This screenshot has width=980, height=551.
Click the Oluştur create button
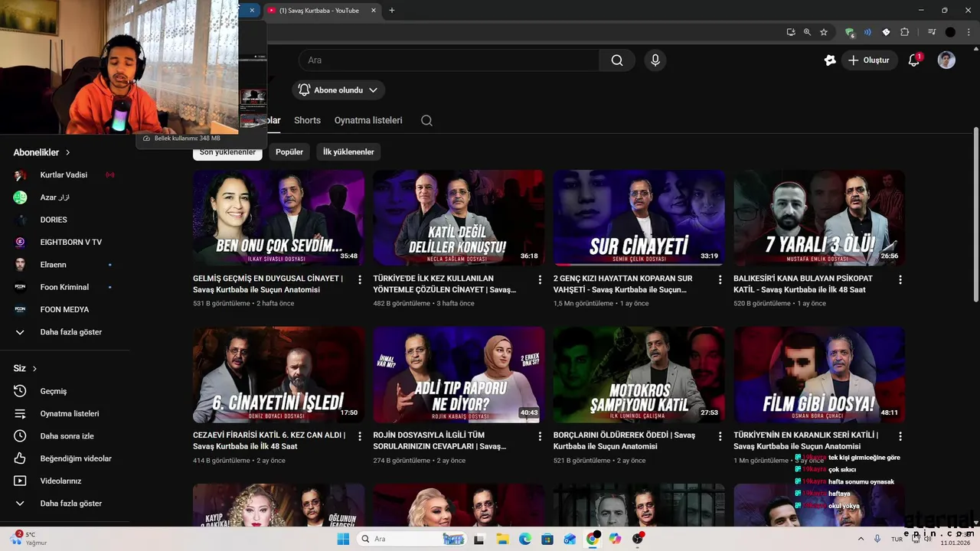(x=869, y=60)
